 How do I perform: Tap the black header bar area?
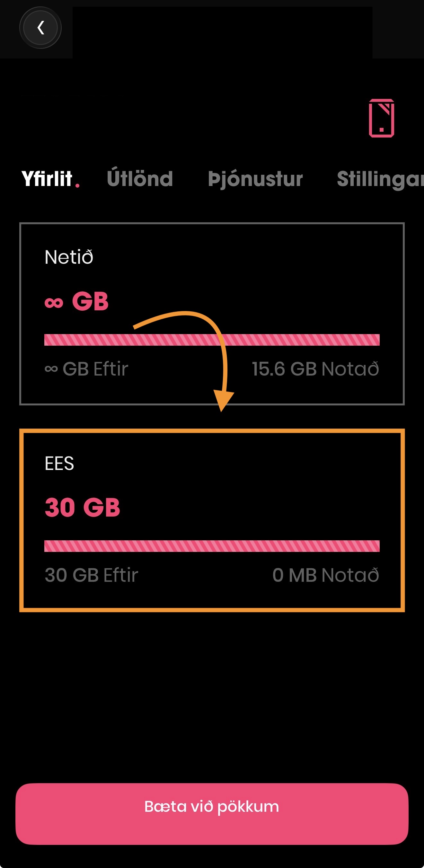point(223,32)
